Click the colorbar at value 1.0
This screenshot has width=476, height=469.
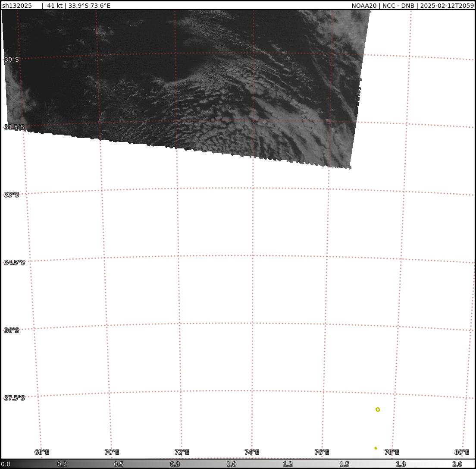[232, 464]
